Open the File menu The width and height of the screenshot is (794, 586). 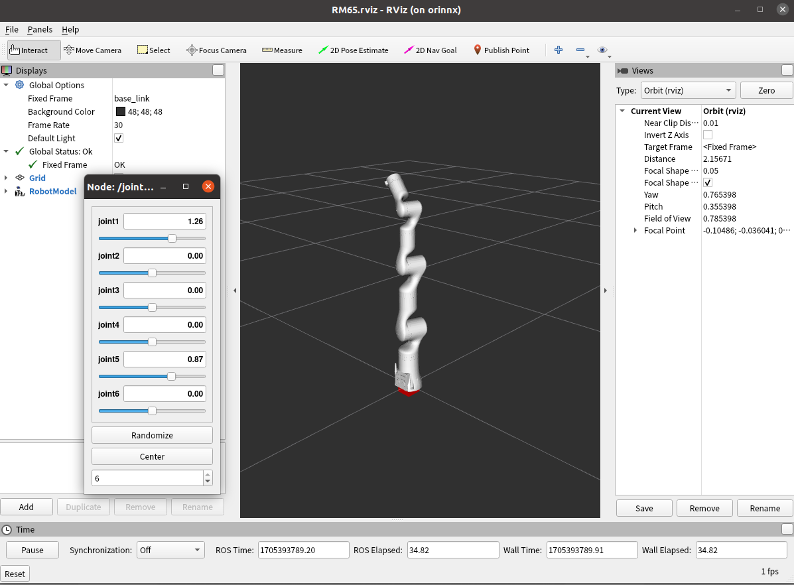click(12, 30)
